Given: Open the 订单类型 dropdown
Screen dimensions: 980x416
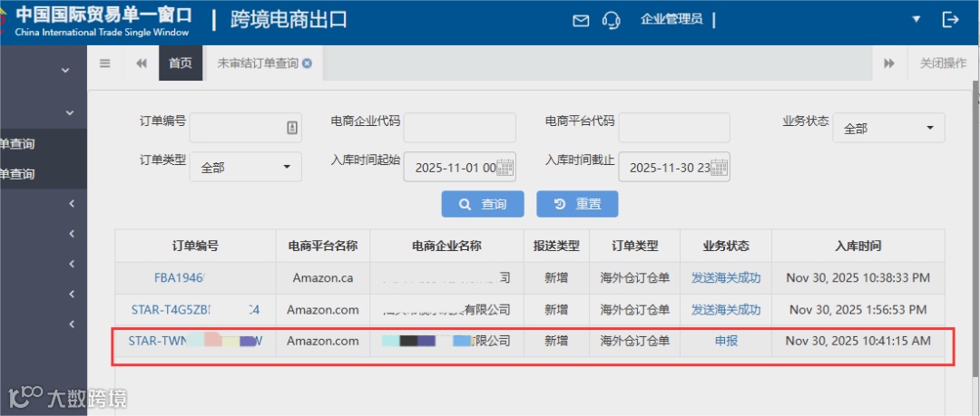Looking at the screenshot, I should 246,167.
